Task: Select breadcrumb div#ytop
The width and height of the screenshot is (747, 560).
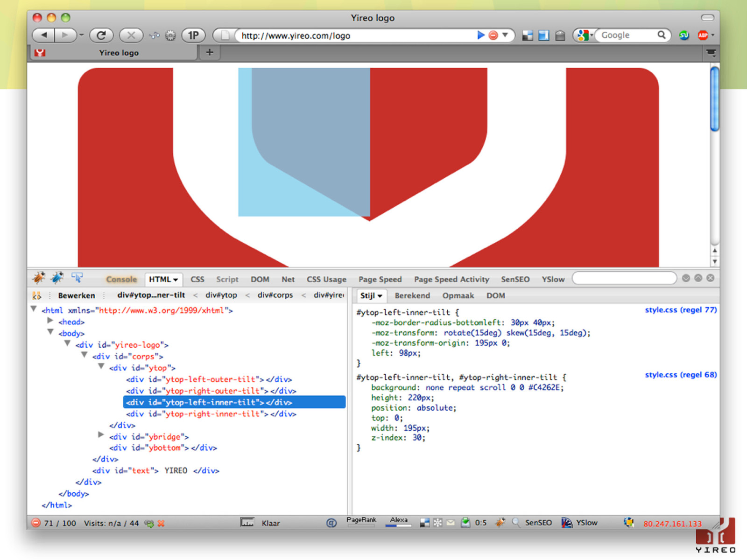Action: point(221,295)
